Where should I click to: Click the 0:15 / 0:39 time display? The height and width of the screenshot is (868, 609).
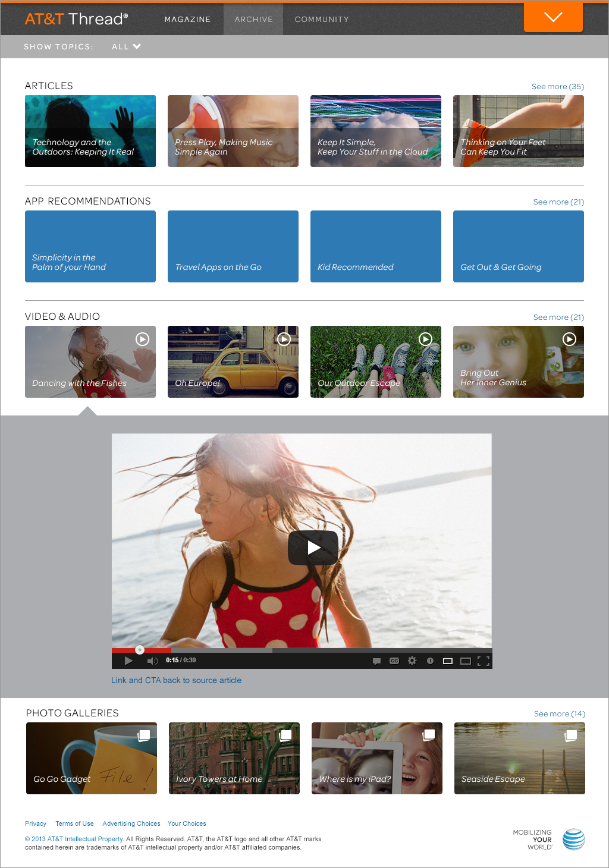pyautogui.click(x=181, y=660)
